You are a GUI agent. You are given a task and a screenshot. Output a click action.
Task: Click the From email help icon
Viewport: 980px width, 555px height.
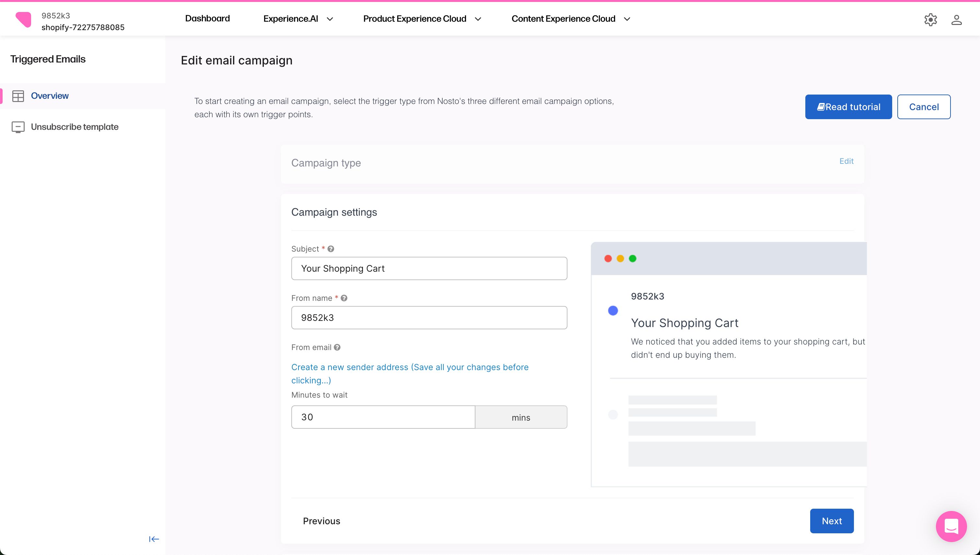(x=337, y=347)
